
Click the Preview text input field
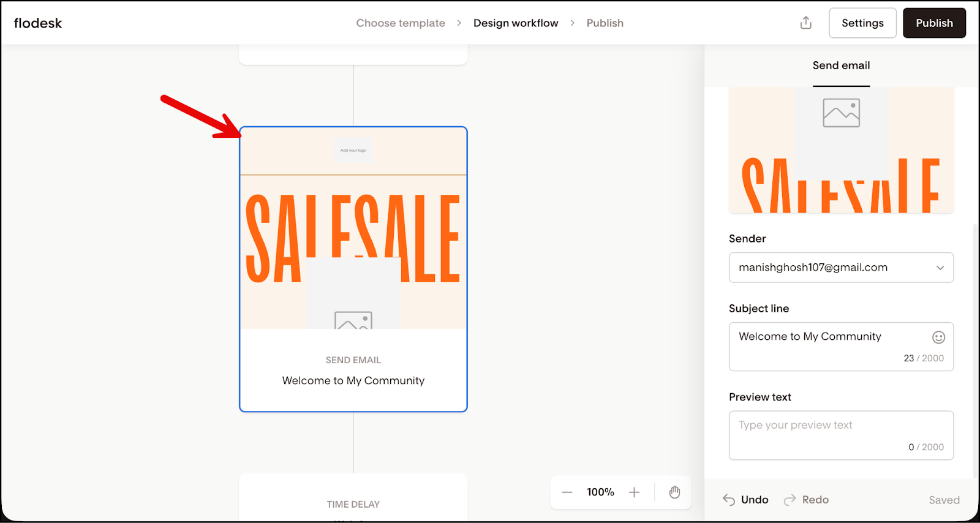840,435
